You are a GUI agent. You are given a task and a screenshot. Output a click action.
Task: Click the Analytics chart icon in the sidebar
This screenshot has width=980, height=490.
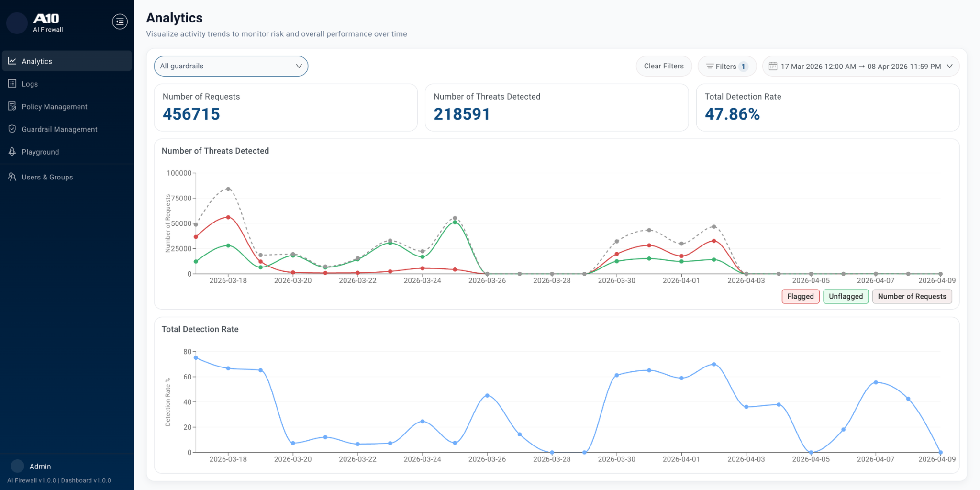point(12,61)
